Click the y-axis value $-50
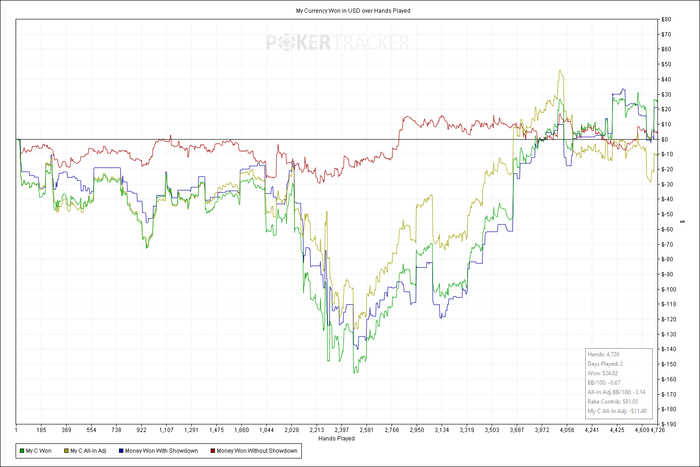700x467 pixels. tap(667, 214)
